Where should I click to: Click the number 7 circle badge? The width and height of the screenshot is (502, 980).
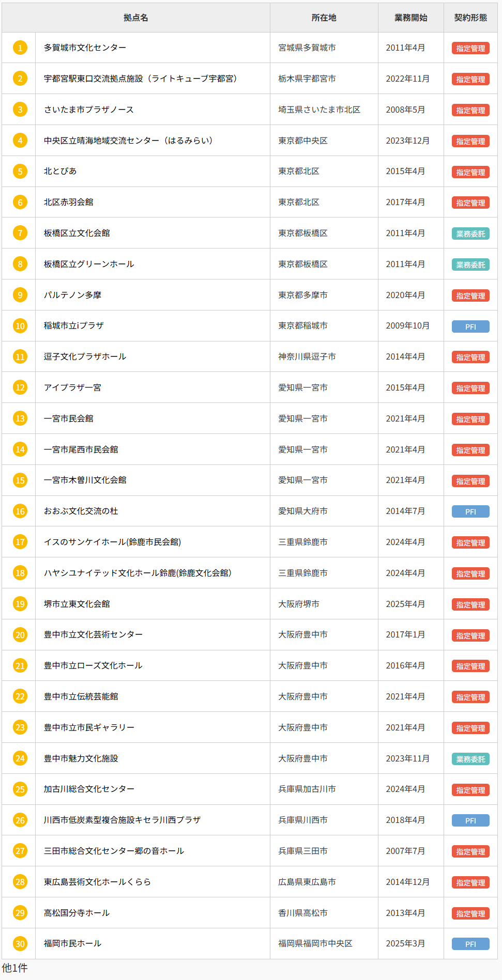coord(20,233)
